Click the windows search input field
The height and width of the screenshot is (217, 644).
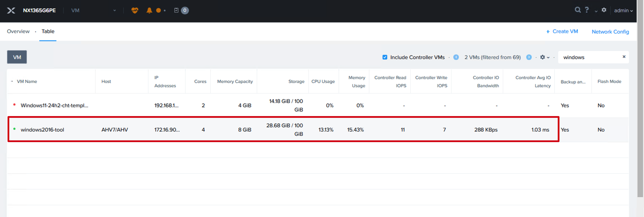click(x=590, y=57)
